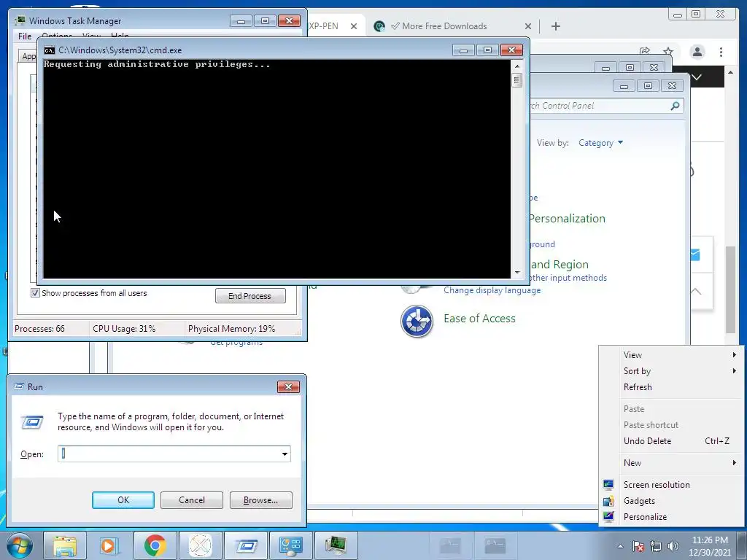This screenshot has height=560, width=747.
Task: Click the Task Manager title bar icon
Action: [20, 20]
